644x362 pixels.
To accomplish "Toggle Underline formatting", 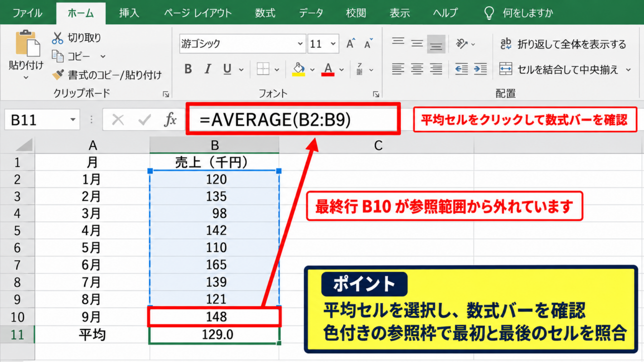I will pyautogui.click(x=227, y=69).
